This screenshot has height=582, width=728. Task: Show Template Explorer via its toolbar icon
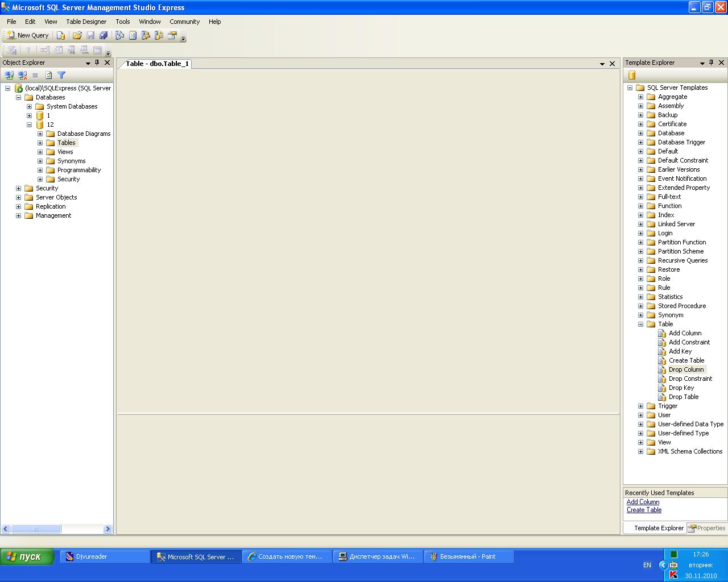pos(159,35)
